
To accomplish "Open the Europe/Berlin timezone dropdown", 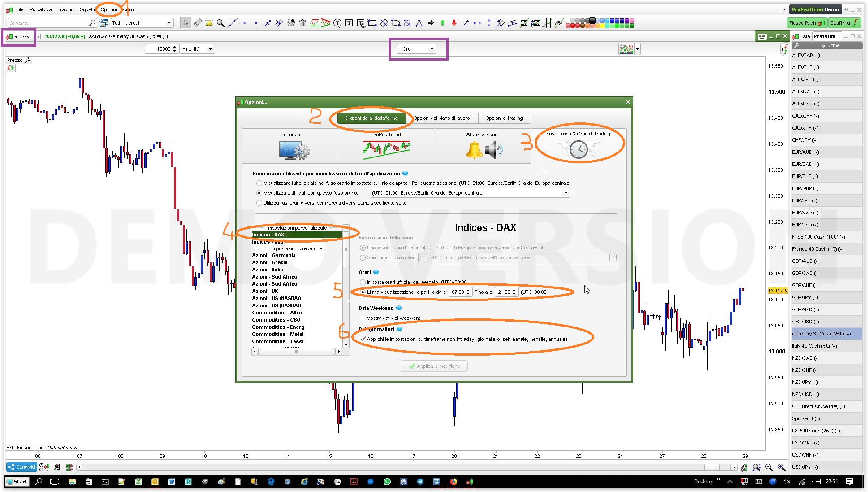I will pyautogui.click(x=566, y=193).
